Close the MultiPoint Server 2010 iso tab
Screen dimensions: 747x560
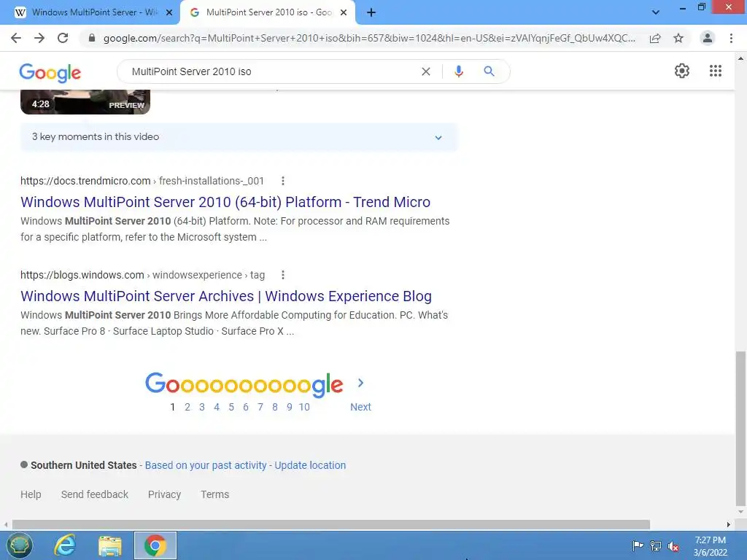(344, 12)
